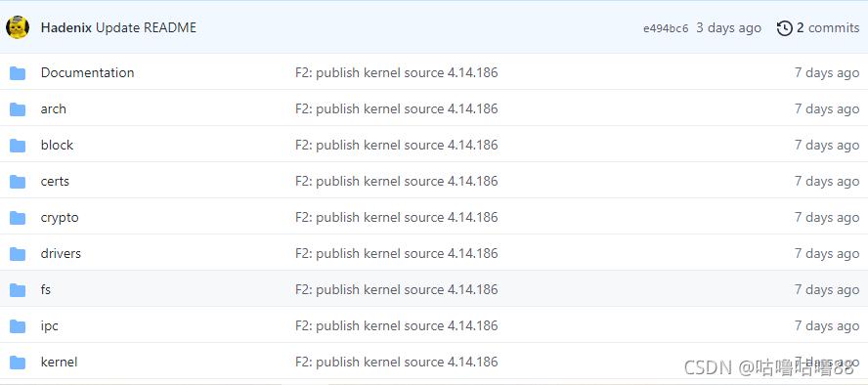The image size is (868, 385).
Task: View the 2 commits list
Action: click(x=828, y=27)
